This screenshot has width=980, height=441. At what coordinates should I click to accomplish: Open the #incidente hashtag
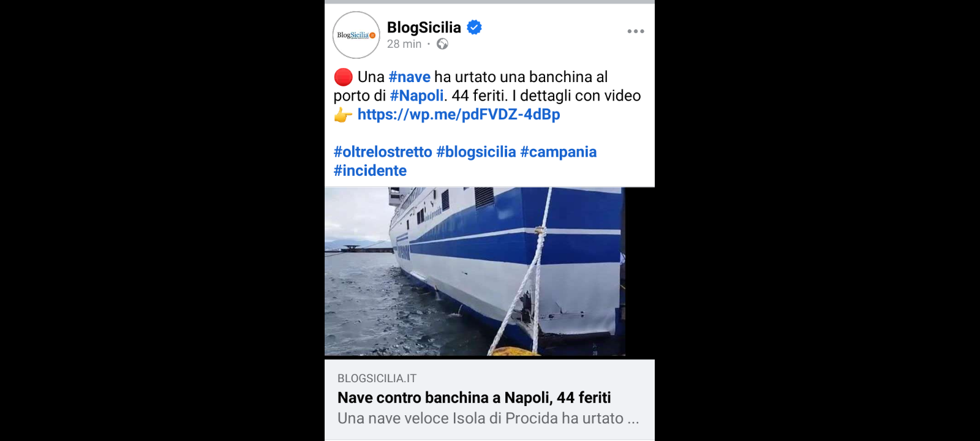pos(370,171)
